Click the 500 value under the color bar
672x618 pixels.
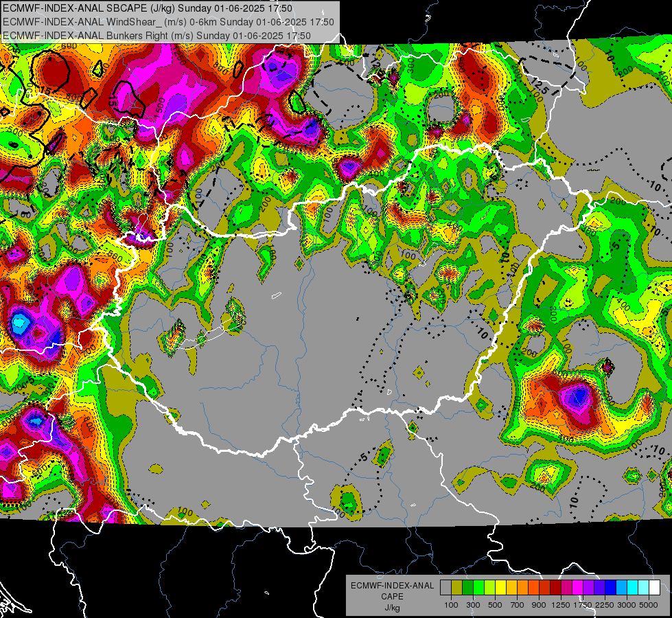point(495,605)
